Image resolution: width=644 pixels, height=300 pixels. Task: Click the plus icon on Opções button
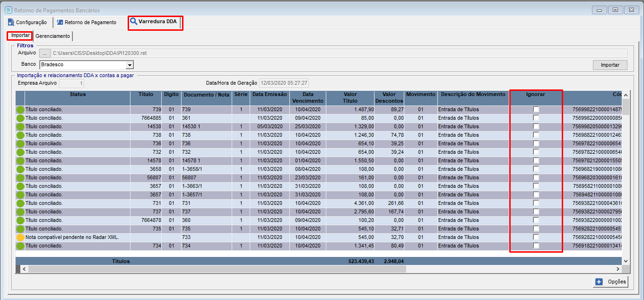pyautogui.click(x=599, y=282)
